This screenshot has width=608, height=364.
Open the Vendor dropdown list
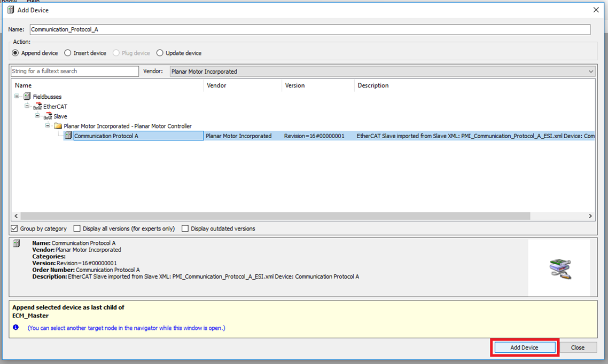[590, 72]
